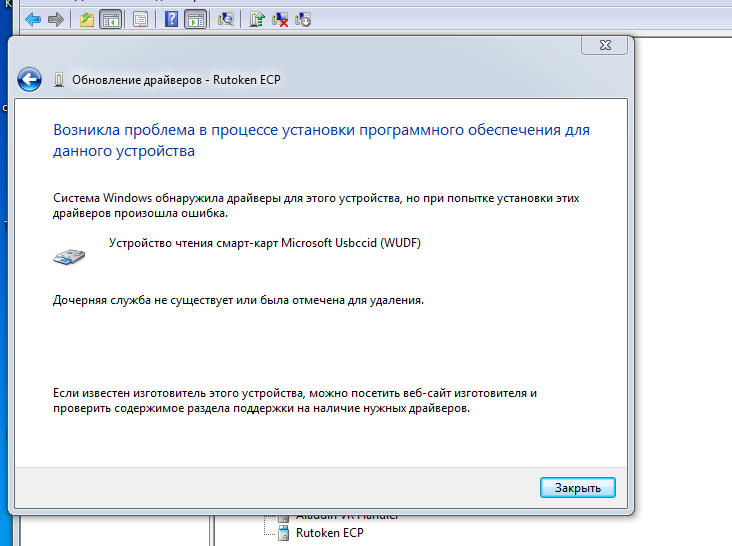Click the Uninstall device toolbar icon

303,20
